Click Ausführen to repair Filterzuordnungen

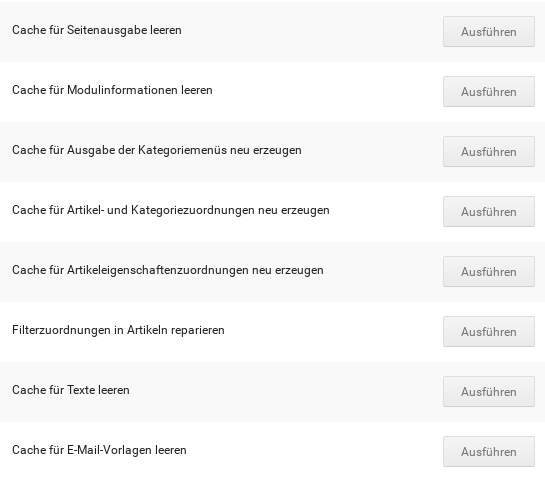click(x=489, y=332)
